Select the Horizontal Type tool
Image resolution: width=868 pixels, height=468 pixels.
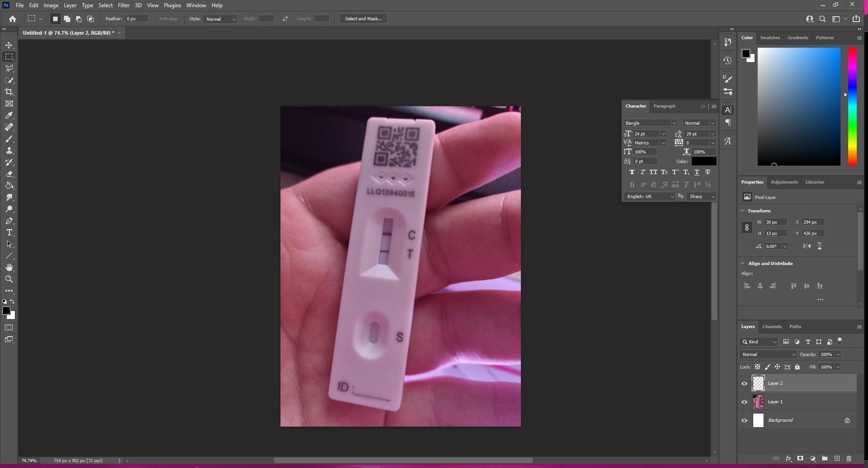point(9,233)
